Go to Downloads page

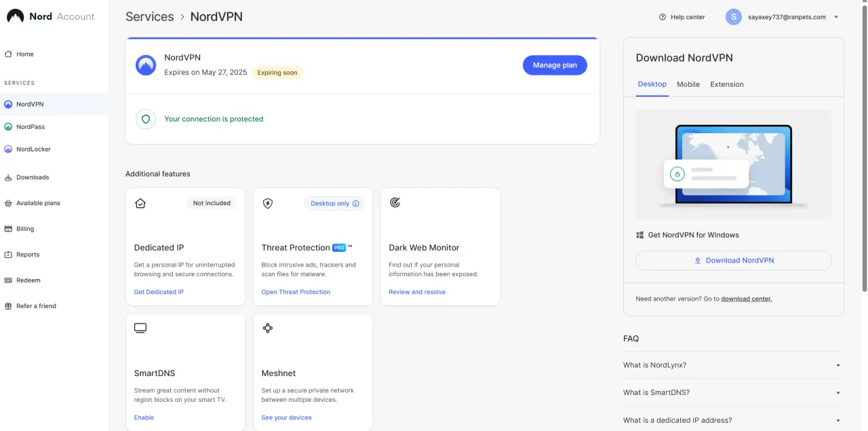(x=54, y=177)
